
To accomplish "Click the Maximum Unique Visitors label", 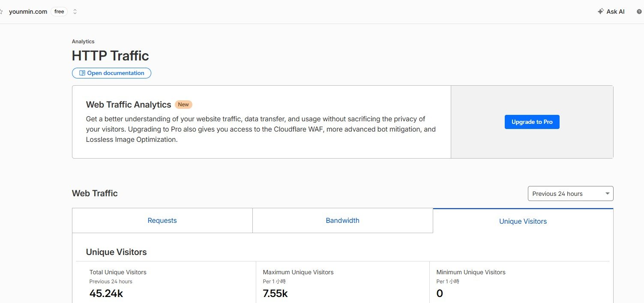I will pyautogui.click(x=298, y=272).
